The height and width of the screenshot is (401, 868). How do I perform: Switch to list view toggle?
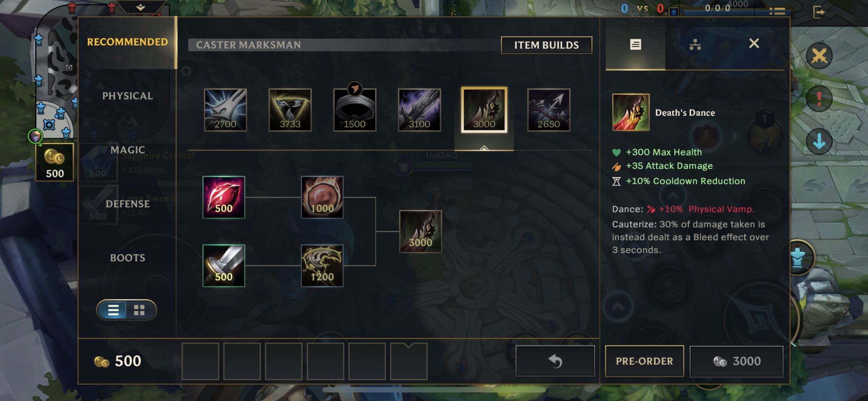(113, 310)
